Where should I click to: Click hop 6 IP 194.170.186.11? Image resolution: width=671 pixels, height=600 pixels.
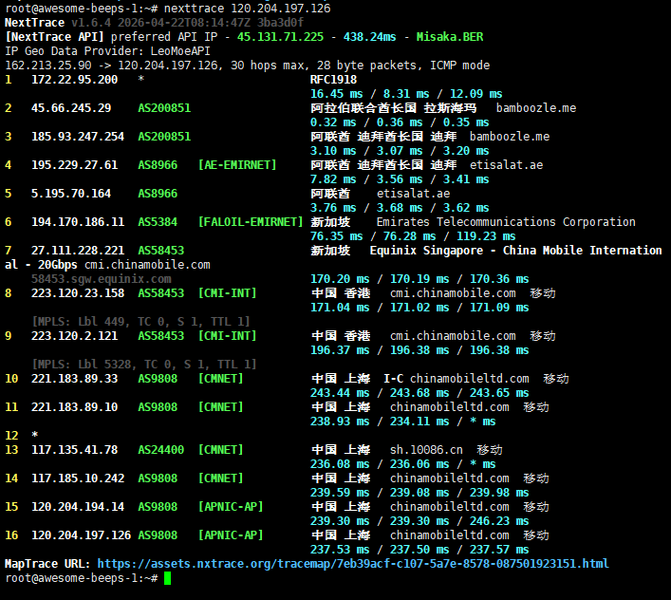tap(77, 222)
